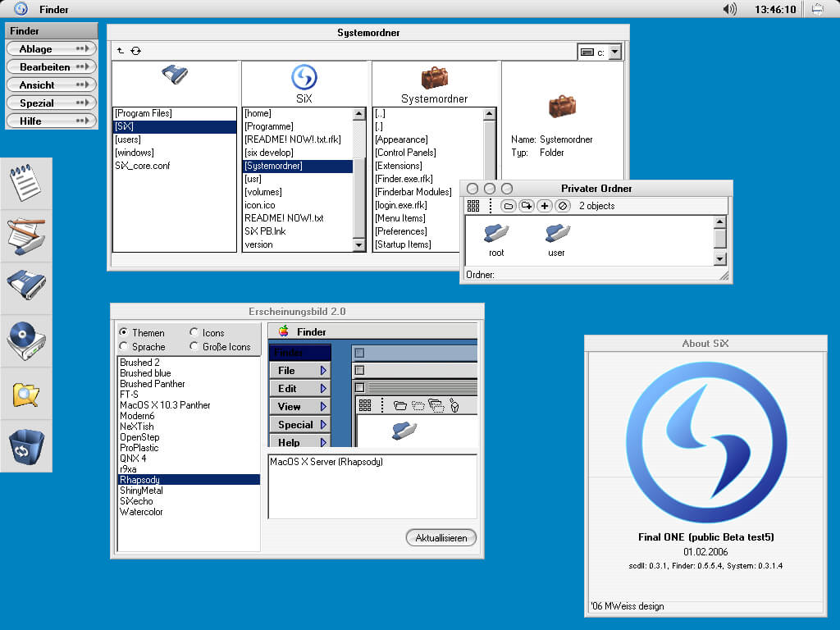Image resolution: width=840 pixels, height=630 pixels.
Task: Click Privater Ordner's scroll down arrow
Action: pos(720,259)
